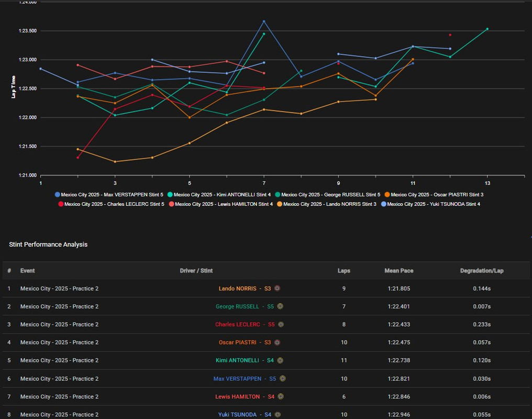Screen dimensions: 532x419
Task: Select the Lewis HAMILTON - S4 driver link
Action: 245,396
